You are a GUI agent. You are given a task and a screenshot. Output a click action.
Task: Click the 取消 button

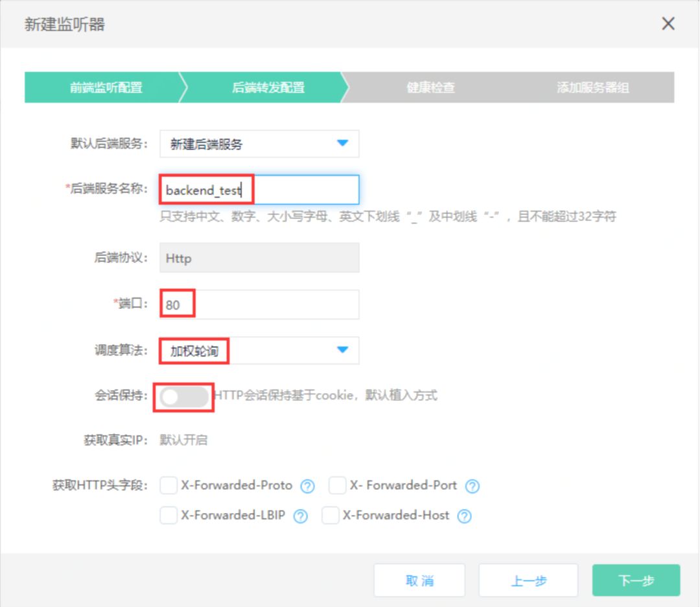pos(419,580)
